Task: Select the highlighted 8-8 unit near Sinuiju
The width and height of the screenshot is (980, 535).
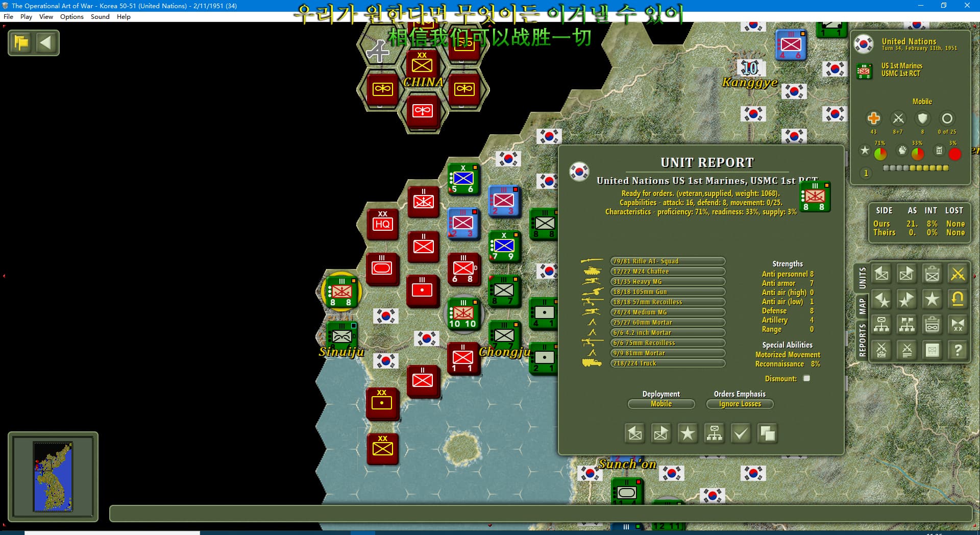Action: point(341,292)
